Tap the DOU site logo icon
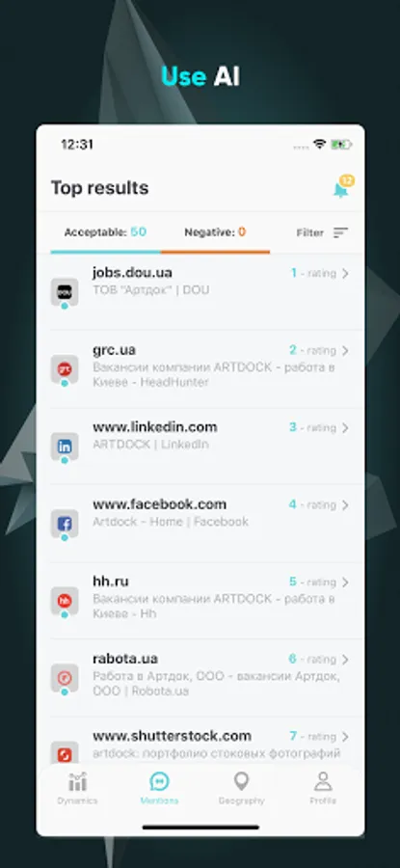This screenshot has height=868, width=400. (x=65, y=291)
